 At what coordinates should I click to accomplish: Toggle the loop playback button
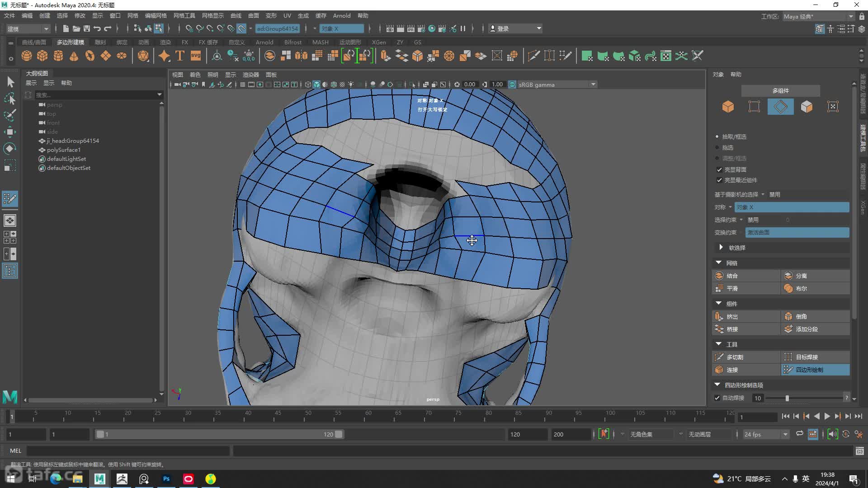point(799,434)
